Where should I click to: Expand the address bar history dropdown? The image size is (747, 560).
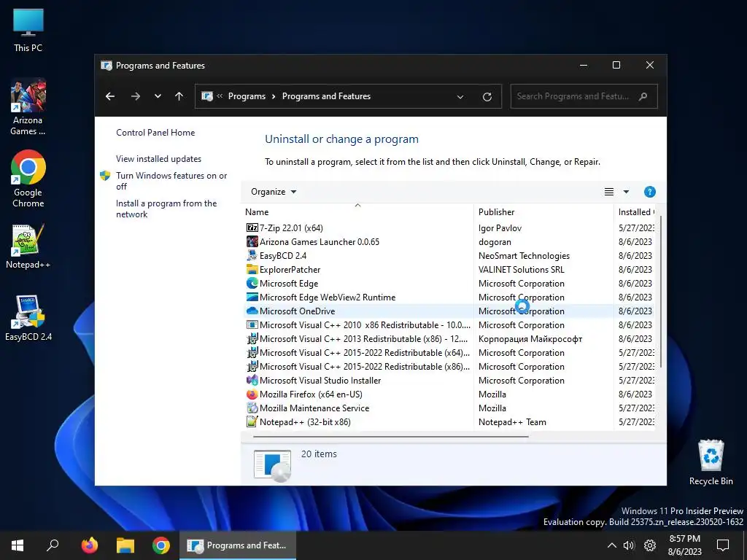pyautogui.click(x=460, y=97)
